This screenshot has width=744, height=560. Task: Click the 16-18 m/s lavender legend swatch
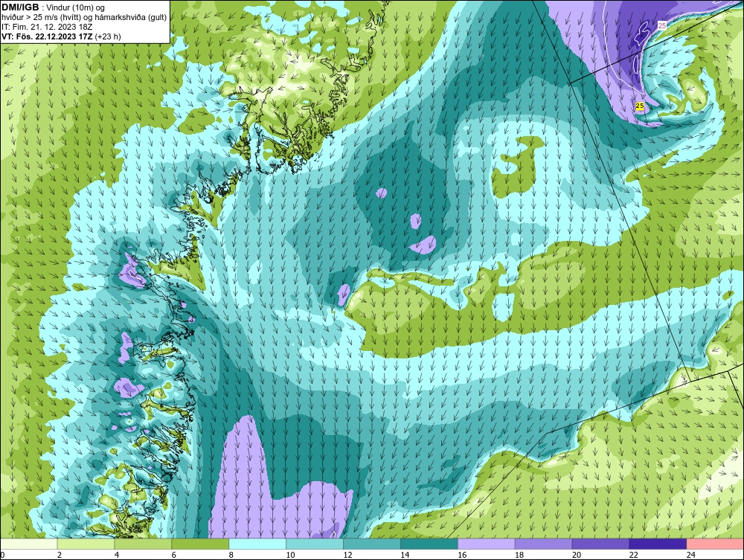coord(487,544)
